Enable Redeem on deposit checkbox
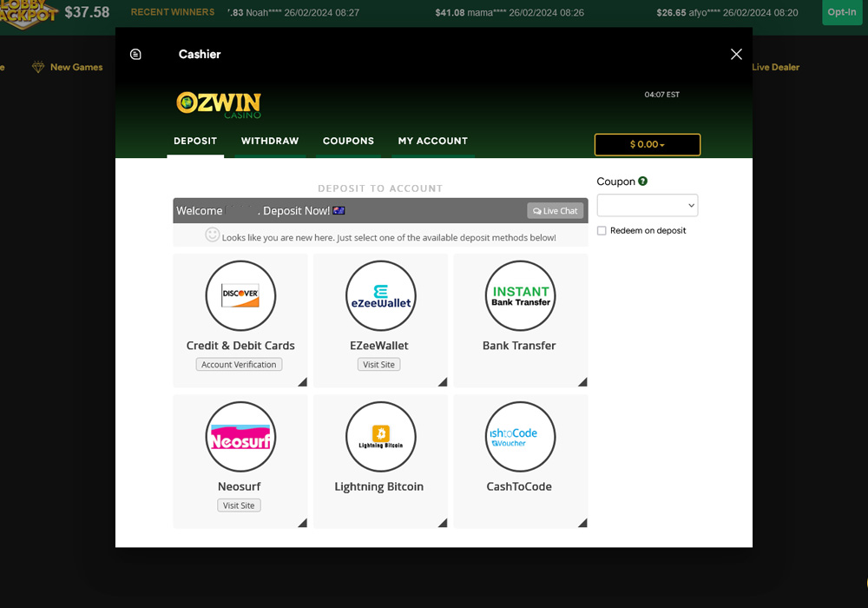The height and width of the screenshot is (608, 868). point(602,231)
